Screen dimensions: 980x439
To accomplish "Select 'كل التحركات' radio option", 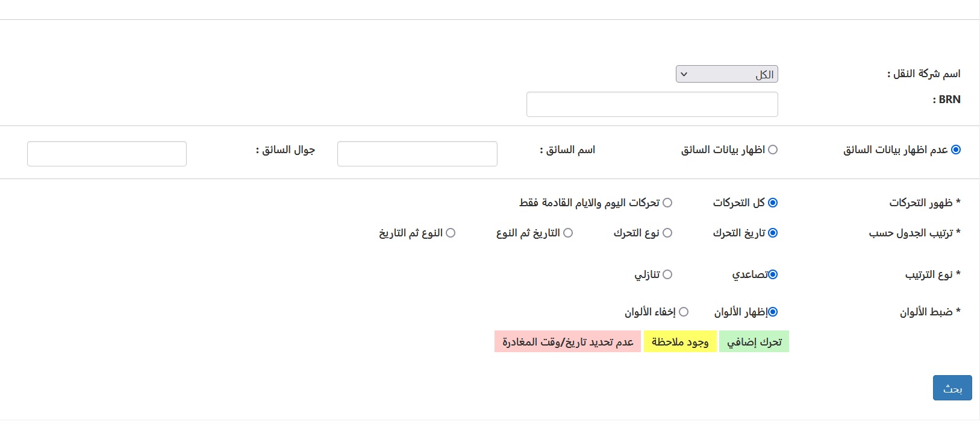I will [x=773, y=203].
